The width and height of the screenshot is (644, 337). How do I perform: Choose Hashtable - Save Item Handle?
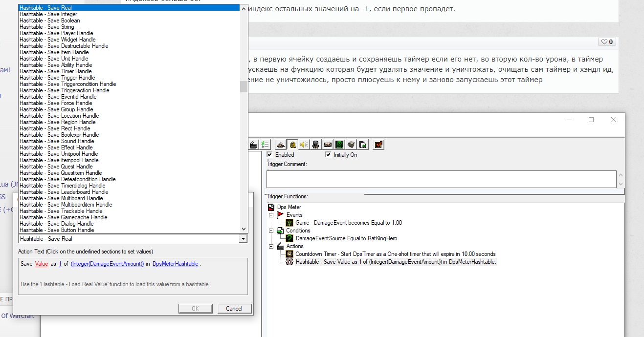click(129, 52)
